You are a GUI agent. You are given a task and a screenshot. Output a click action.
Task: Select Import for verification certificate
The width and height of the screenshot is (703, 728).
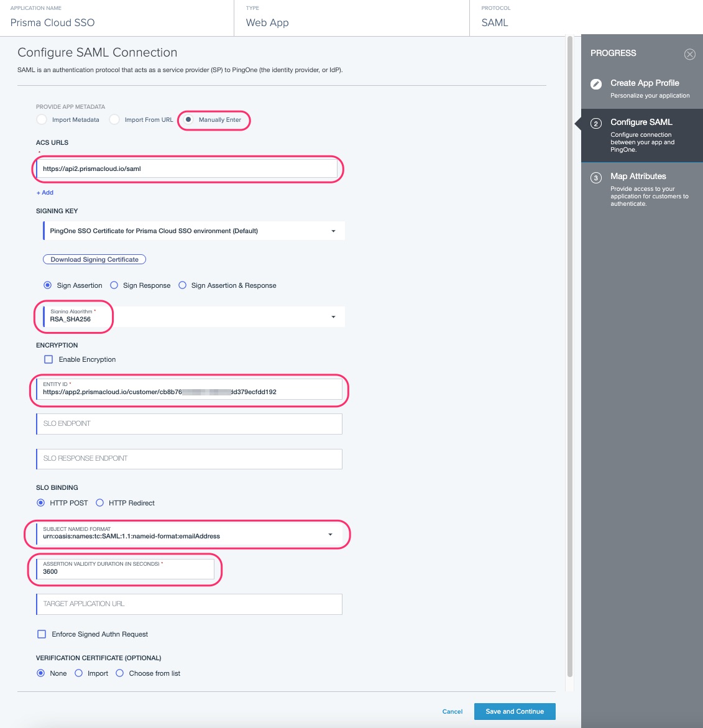[x=78, y=673]
